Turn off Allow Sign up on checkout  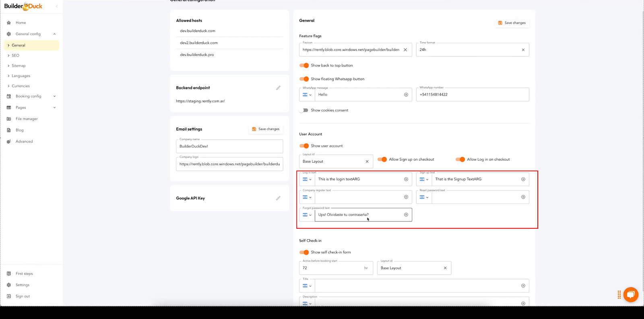[x=382, y=159]
